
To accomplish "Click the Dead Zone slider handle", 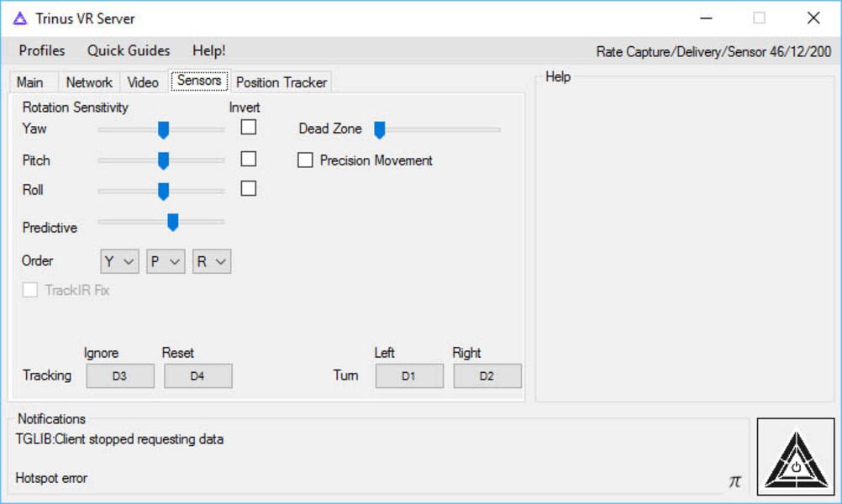I will pyautogui.click(x=379, y=129).
